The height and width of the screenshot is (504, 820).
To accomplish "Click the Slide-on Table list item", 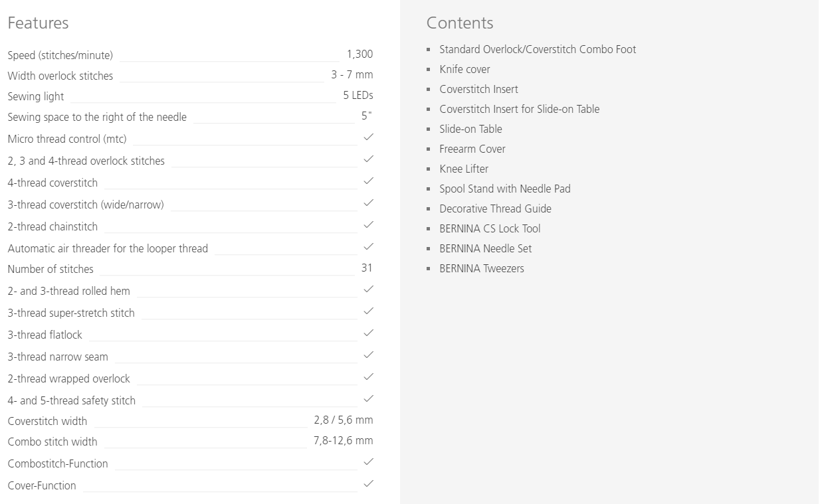I will (470, 129).
